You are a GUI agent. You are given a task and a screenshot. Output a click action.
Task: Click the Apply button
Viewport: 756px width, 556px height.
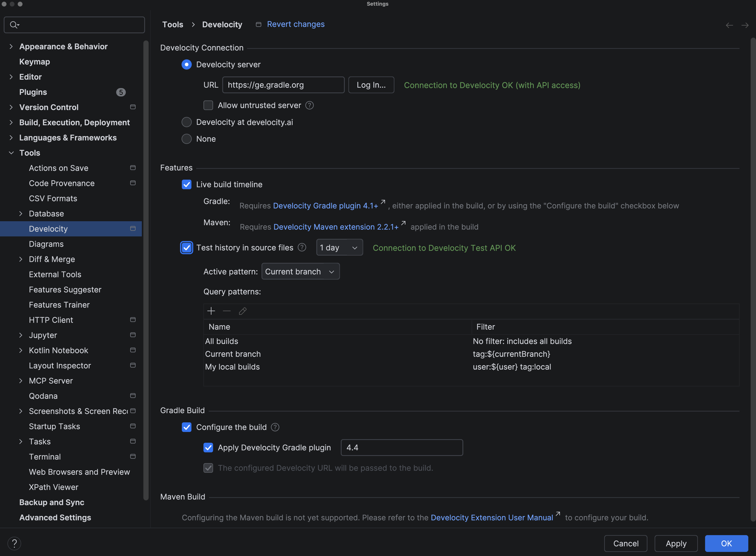point(676,544)
